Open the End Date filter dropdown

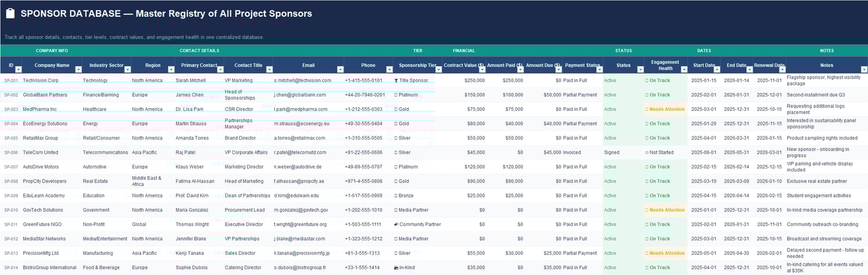pos(749,69)
